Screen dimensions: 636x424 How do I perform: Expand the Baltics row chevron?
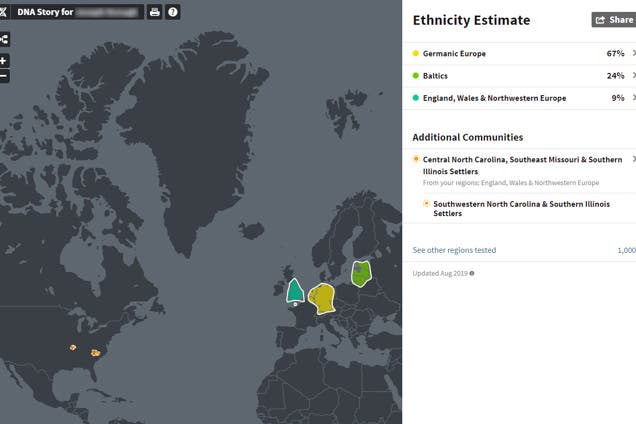pos(634,75)
